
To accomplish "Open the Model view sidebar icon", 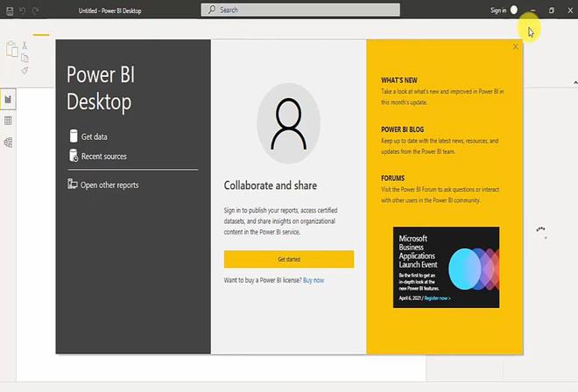I will tap(8, 143).
